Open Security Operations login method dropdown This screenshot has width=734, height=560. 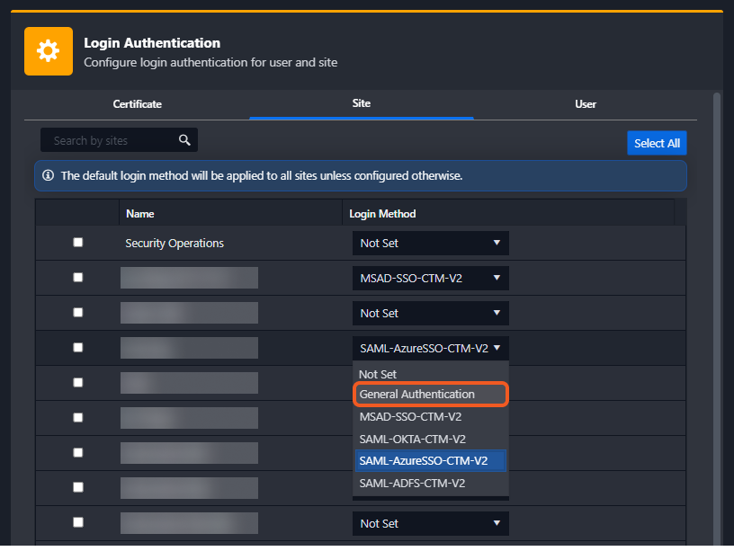(x=430, y=244)
